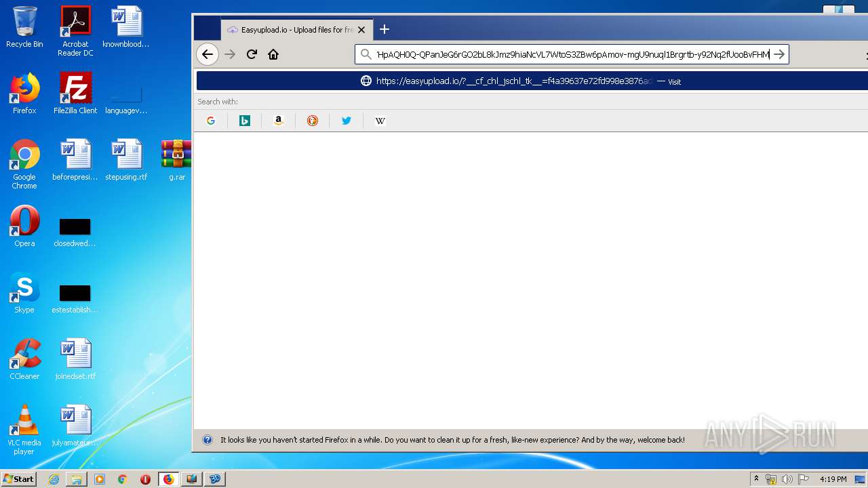Search with Google engine icon
The height and width of the screenshot is (488, 868).
(211, 121)
